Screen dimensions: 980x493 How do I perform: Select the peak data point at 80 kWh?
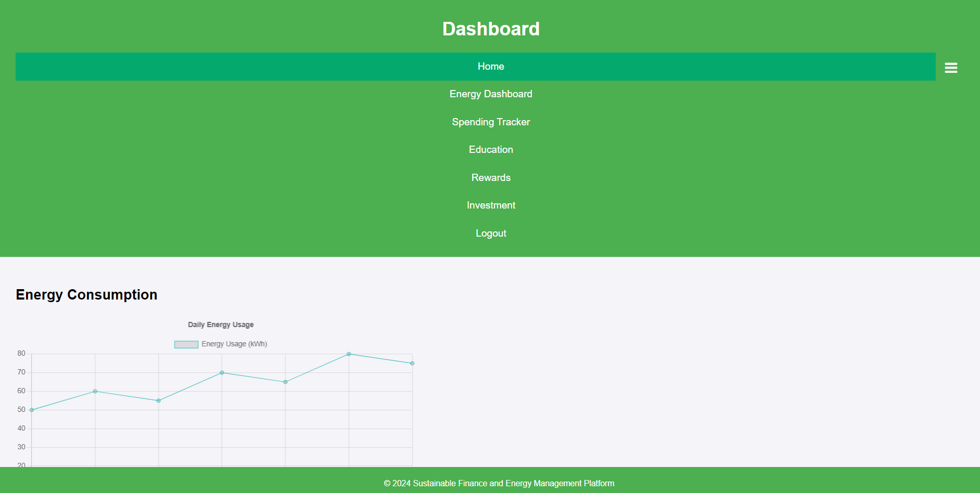tap(349, 354)
